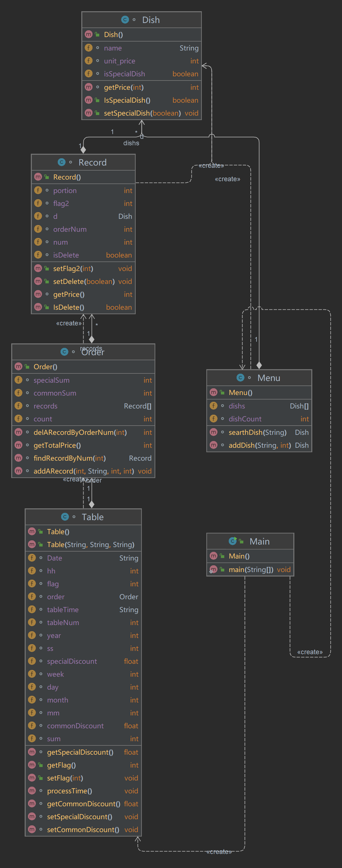Select the Dish class title
Image resolution: width=342 pixels, height=868 pixels.
click(151, 20)
